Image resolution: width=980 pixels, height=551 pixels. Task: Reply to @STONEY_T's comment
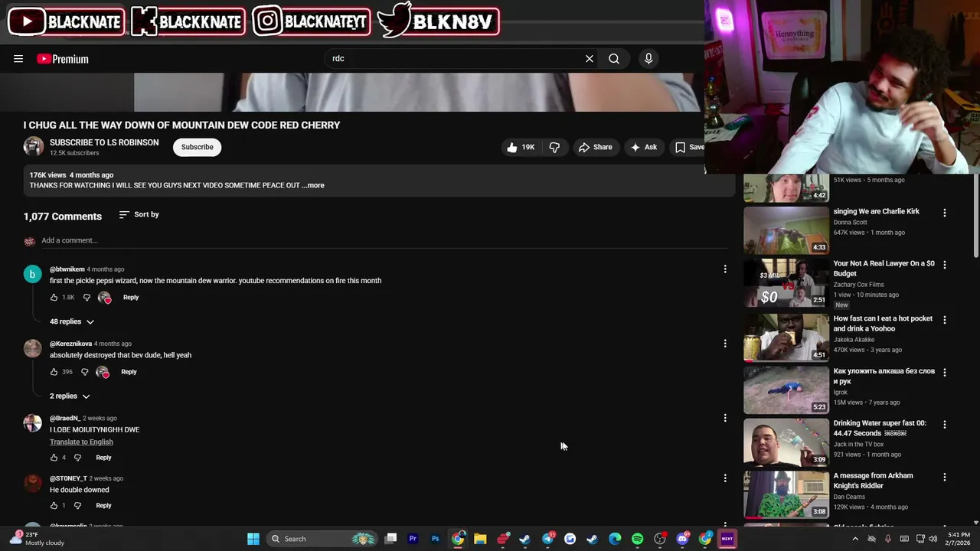point(103,506)
